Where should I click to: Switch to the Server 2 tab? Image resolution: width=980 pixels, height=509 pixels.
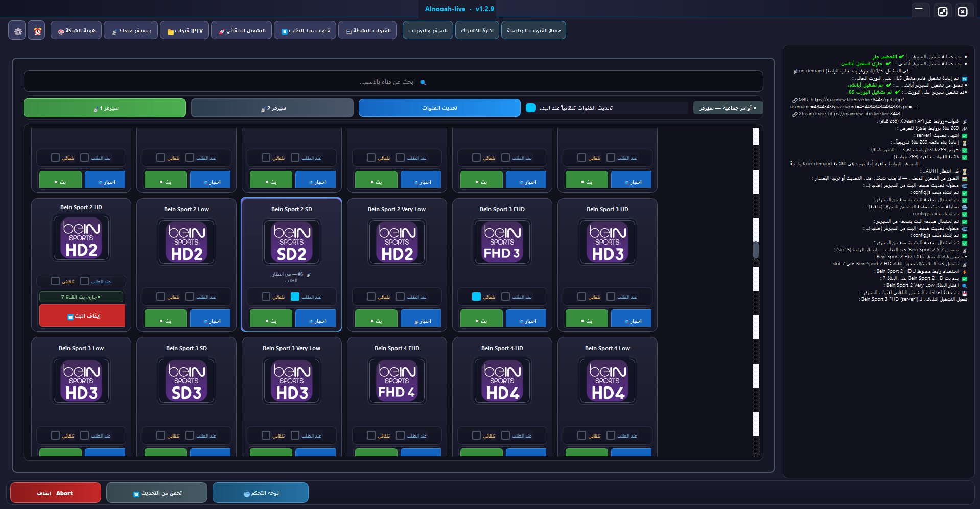coord(272,108)
